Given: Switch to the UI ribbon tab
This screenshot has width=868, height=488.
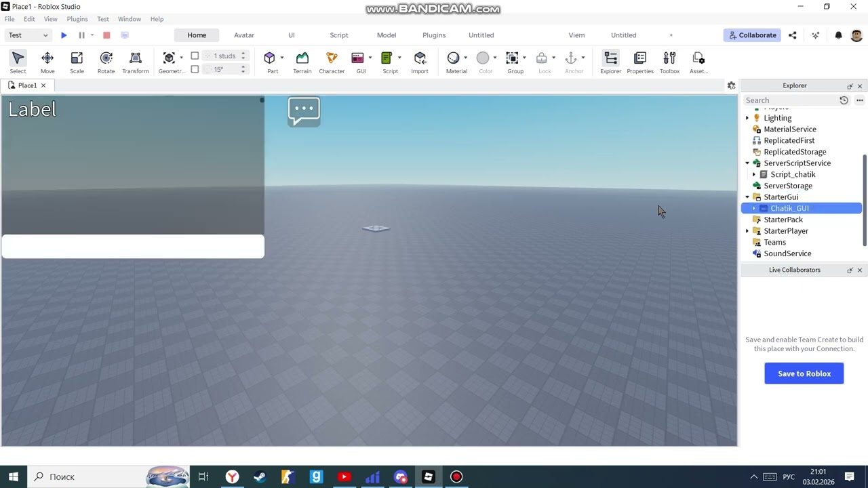Looking at the screenshot, I should (x=292, y=35).
